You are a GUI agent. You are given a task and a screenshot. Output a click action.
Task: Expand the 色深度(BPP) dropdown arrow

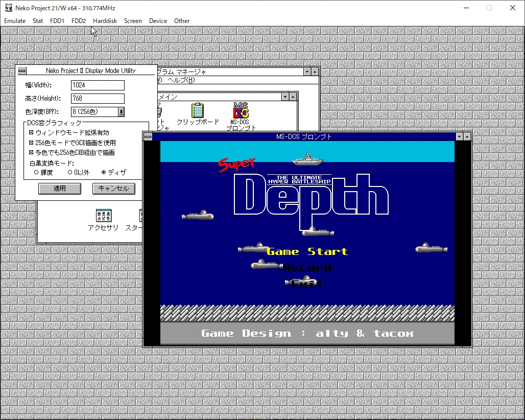pos(121,112)
